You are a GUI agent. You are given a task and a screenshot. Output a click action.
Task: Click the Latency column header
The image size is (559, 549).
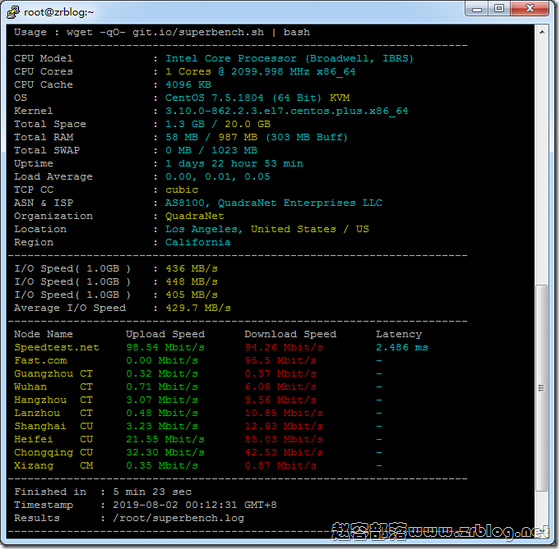coord(399,334)
